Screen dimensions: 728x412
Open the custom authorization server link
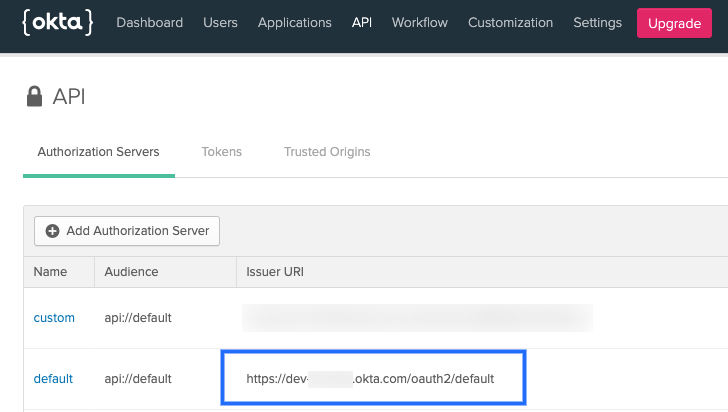click(54, 318)
